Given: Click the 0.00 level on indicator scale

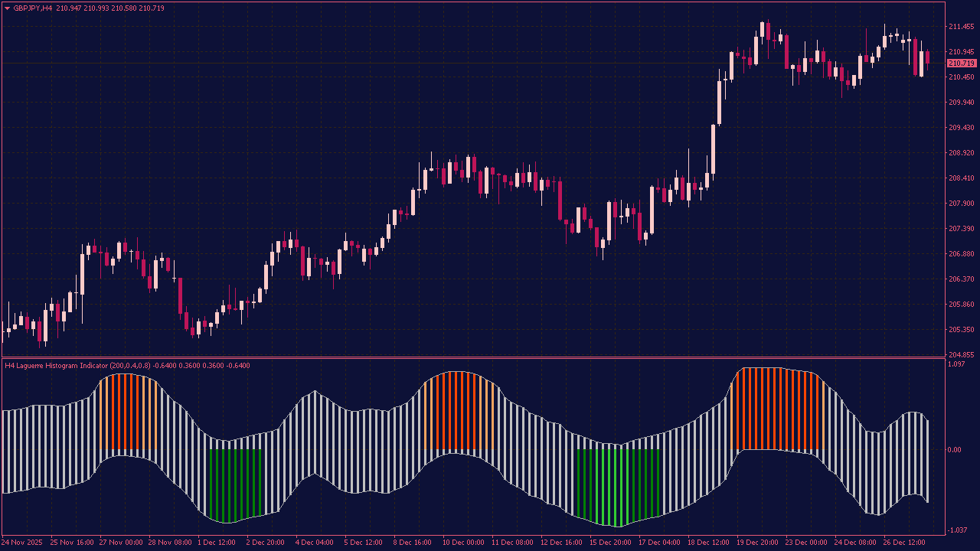Looking at the screenshot, I should [954, 449].
